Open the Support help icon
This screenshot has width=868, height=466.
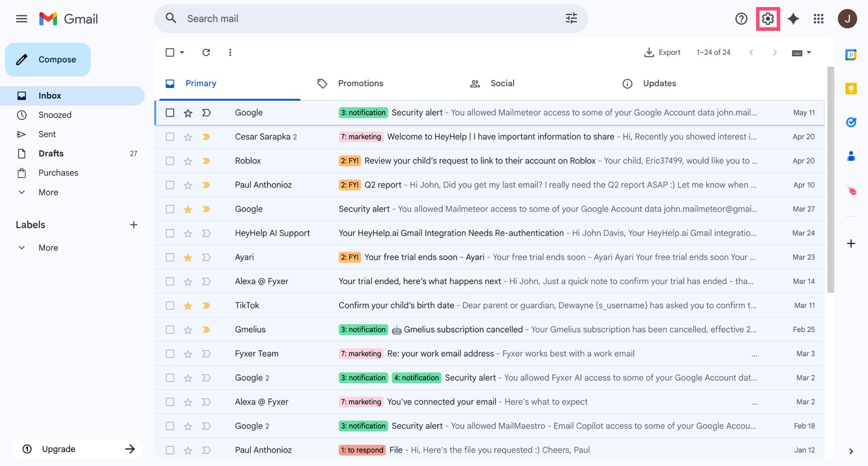pos(741,19)
